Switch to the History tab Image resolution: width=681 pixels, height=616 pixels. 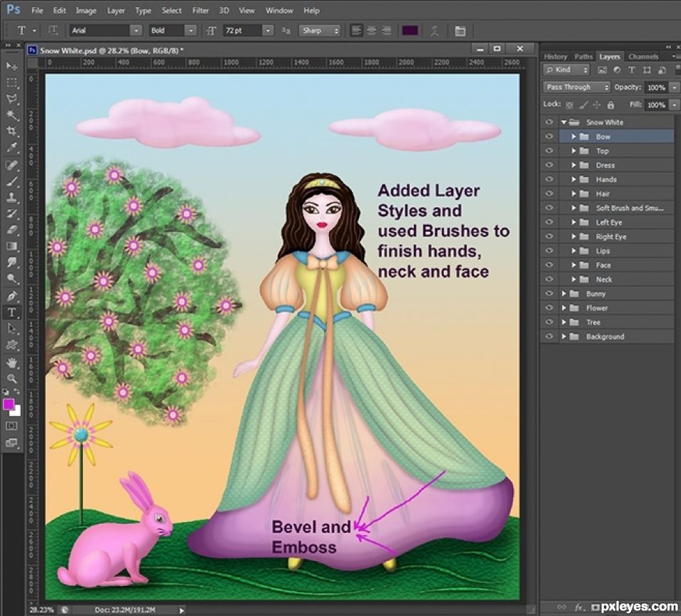555,56
